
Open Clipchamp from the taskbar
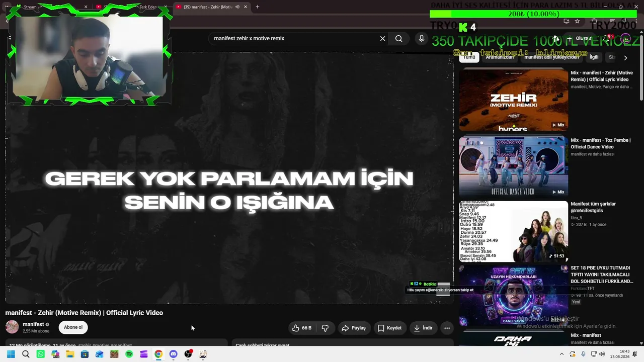coord(144,354)
